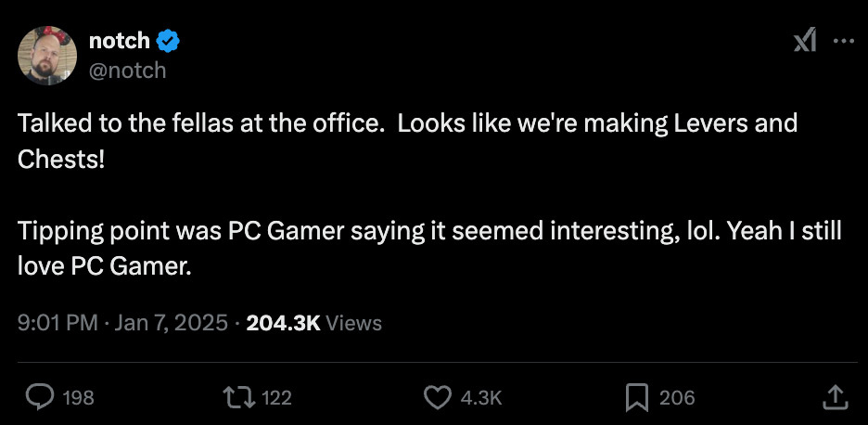Open notch's profile picture

pyautogui.click(x=47, y=56)
